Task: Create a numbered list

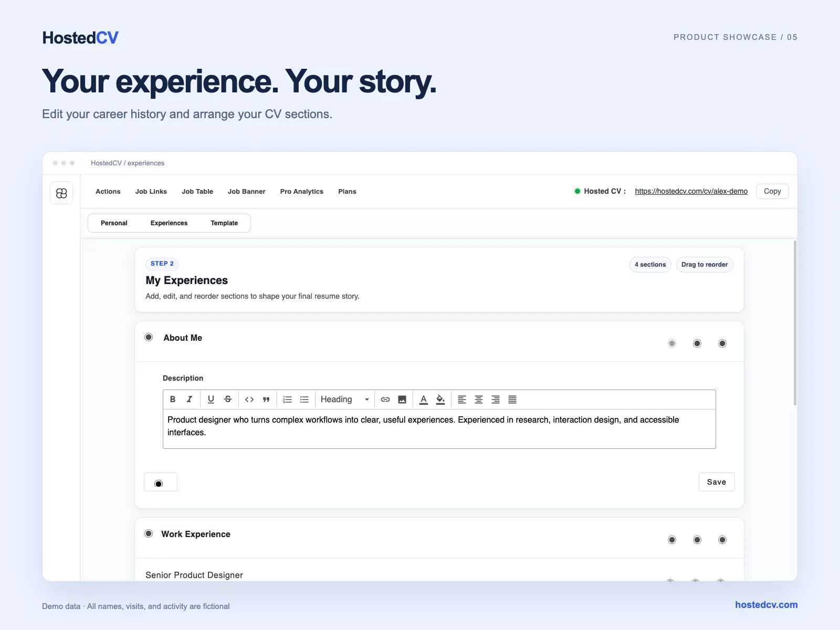Action: (288, 400)
